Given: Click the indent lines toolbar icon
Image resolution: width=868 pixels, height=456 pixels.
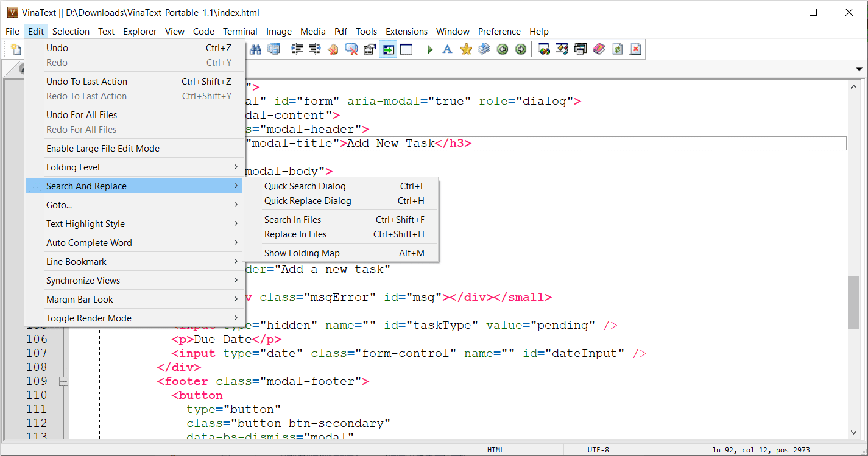Looking at the screenshot, I should click(297, 49).
